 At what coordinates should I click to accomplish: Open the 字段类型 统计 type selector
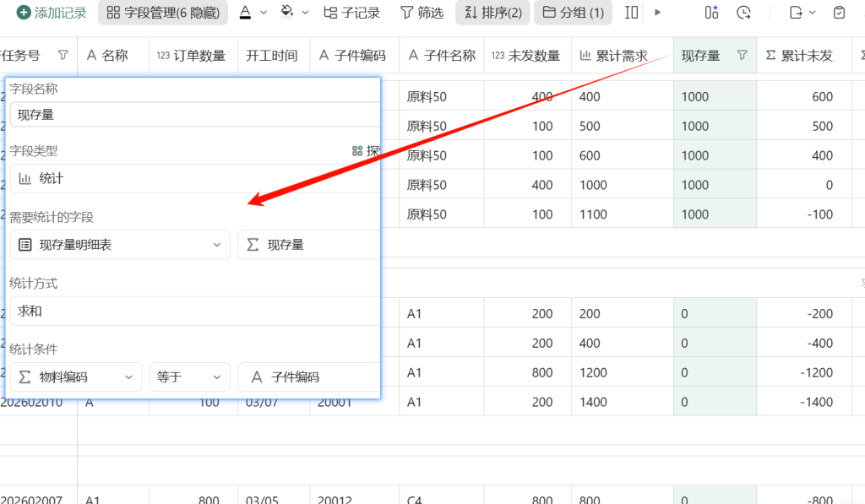point(195,179)
